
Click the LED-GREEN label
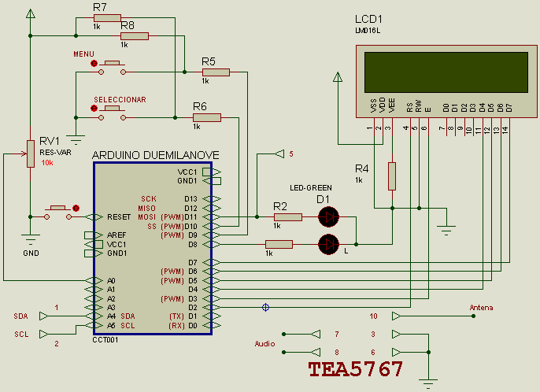[x=311, y=187]
